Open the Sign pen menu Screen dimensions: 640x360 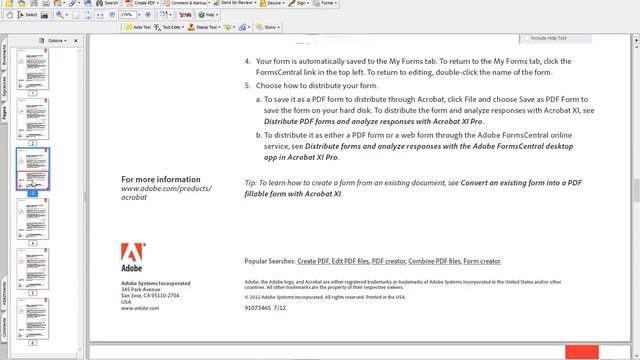299,3
